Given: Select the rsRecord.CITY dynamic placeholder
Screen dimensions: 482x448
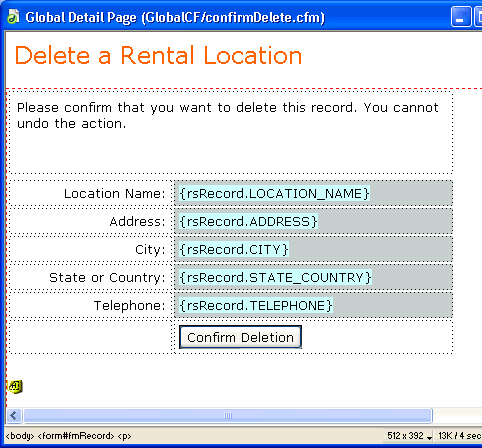Looking at the screenshot, I should click(234, 249).
